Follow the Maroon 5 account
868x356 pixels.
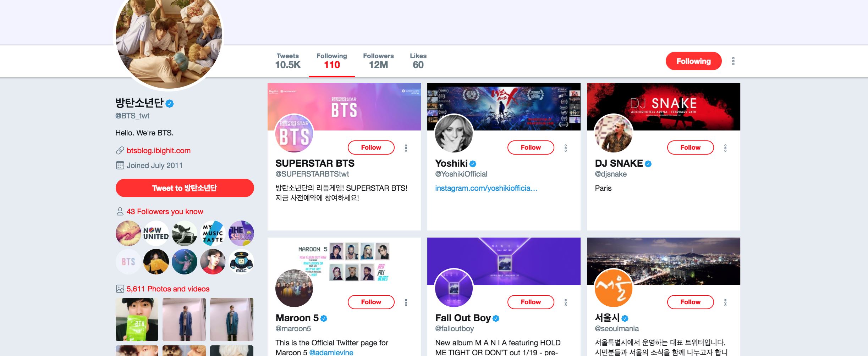(371, 302)
